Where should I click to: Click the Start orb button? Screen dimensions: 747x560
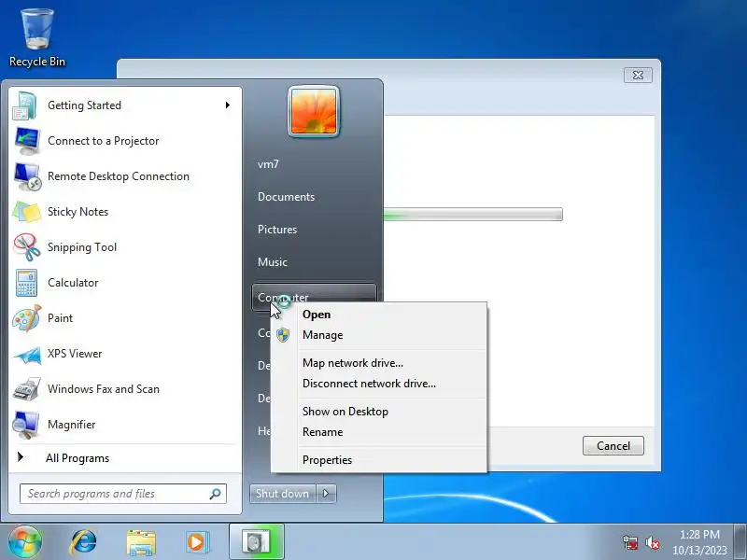click(x=25, y=542)
